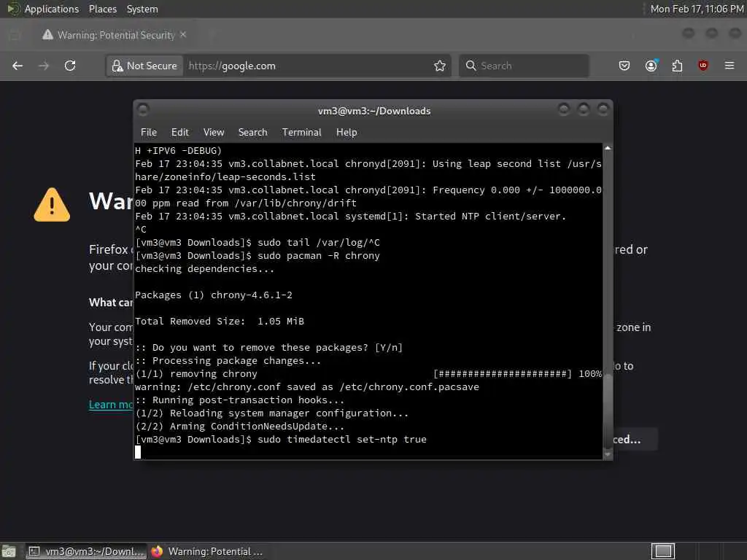Click the Learn more link on the warning page

tap(111, 404)
